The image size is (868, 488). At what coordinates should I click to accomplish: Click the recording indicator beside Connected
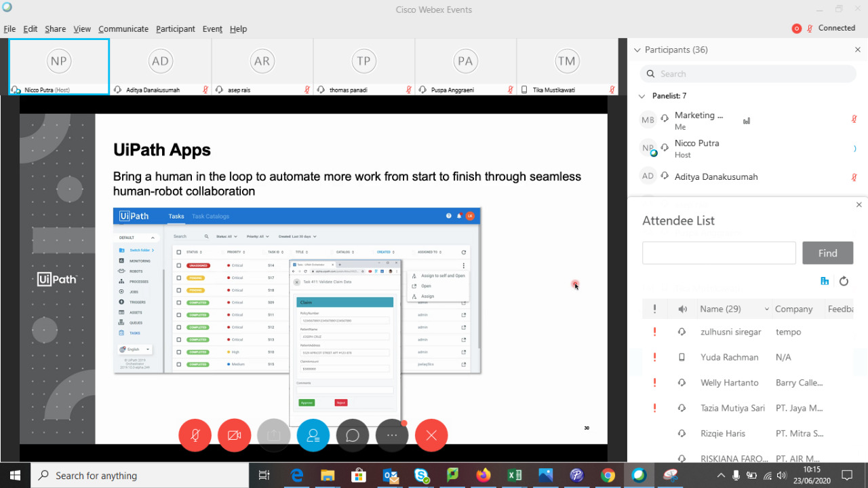[x=796, y=29]
